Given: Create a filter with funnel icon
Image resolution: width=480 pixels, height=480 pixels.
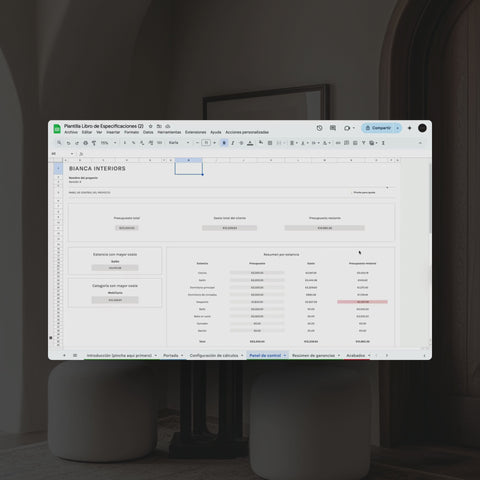Looking at the screenshot, I should click(363, 143).
